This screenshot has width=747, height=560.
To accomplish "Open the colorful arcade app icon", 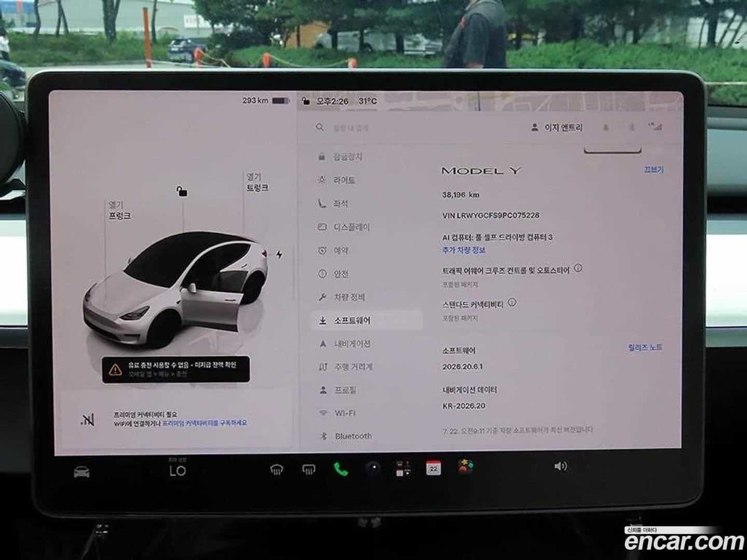I will (465, 467).
